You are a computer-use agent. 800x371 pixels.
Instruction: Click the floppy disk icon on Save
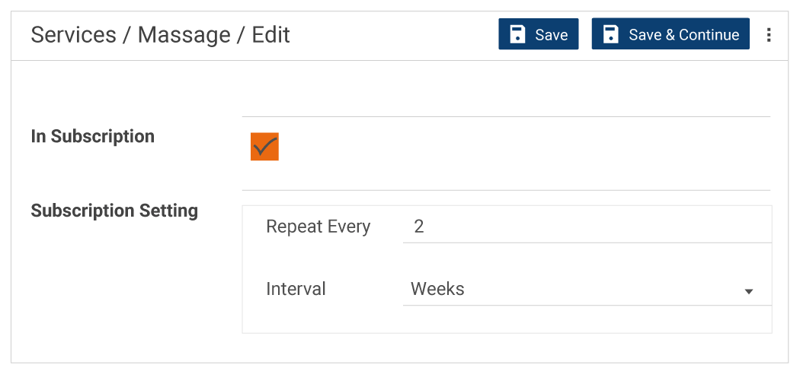517,35
